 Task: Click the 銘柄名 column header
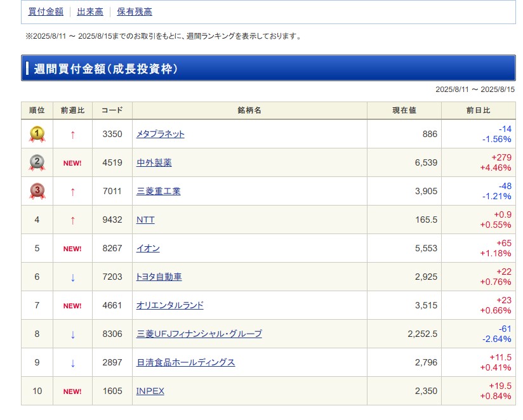click(x=250, y=110)
